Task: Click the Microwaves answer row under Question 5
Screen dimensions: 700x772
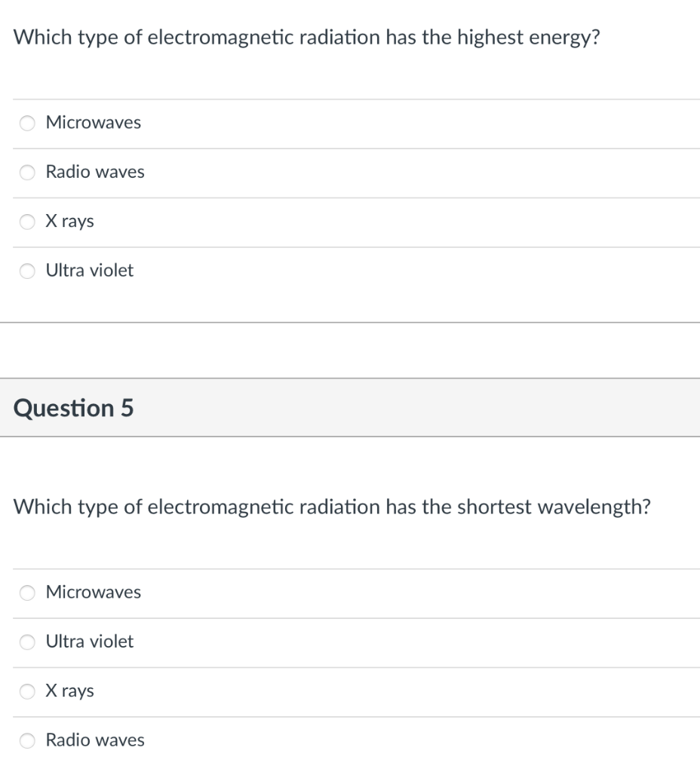Action: 94,593
